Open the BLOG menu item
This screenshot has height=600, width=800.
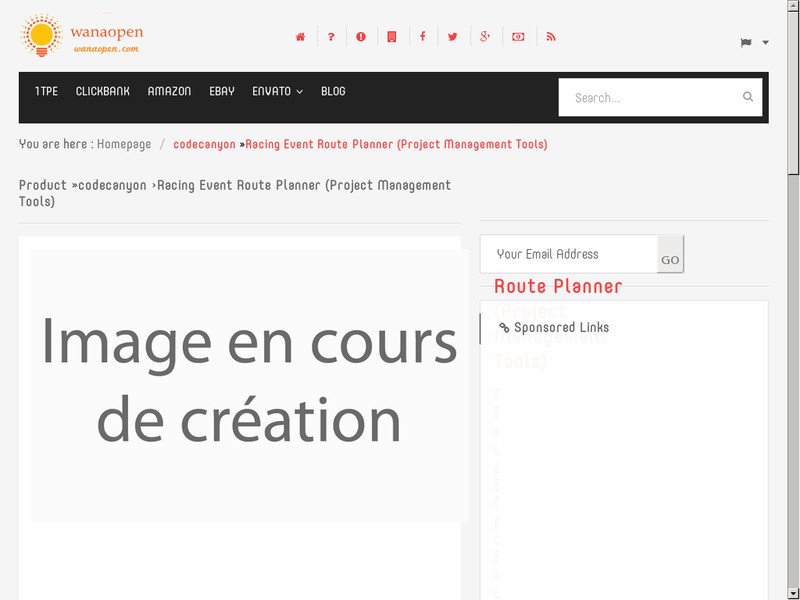(333, 91)
